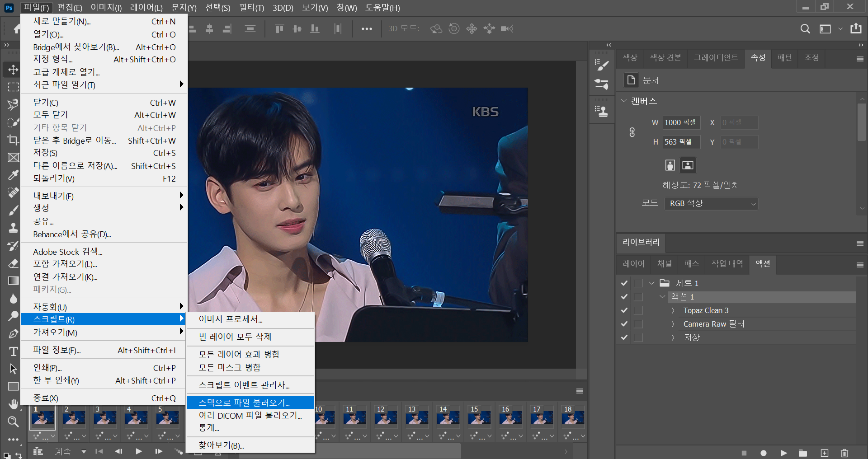
Task: Toggle the dialog box for Topaz Clean 3
Action: coord(638,310)
